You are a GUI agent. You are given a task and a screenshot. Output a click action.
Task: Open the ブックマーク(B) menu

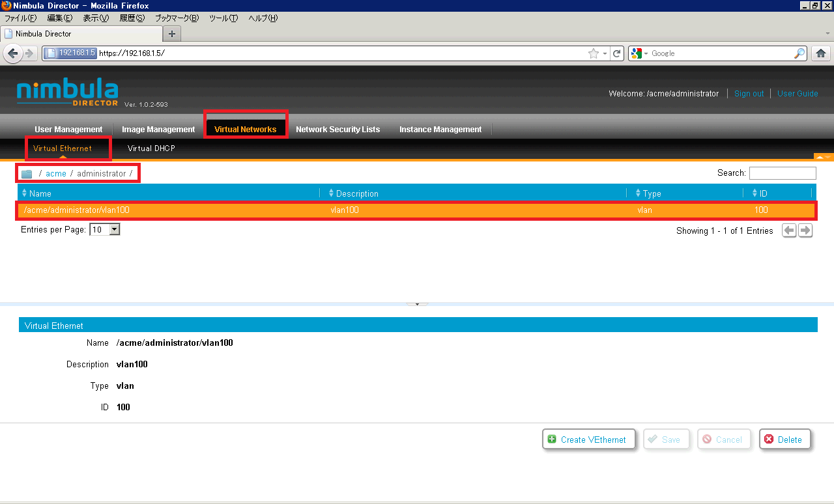(x=177, y=18)
